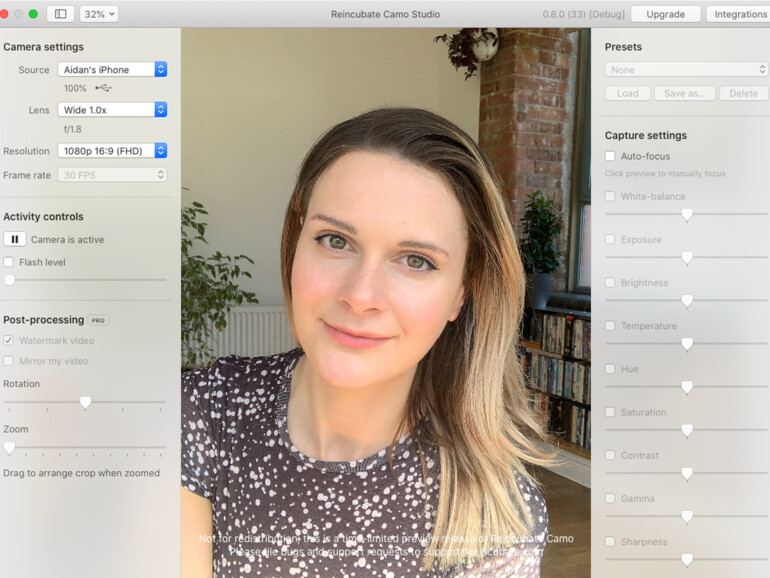The height and width of the screenshot is (578, 770).
Task: Click the Rotation slider handle
Action: click(85, 403)
